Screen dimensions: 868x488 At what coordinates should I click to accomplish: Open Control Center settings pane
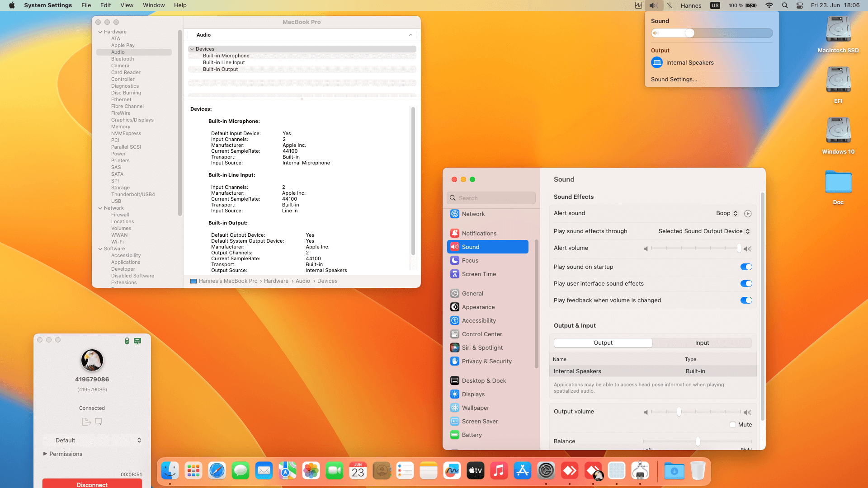click(x=481, y=334)
